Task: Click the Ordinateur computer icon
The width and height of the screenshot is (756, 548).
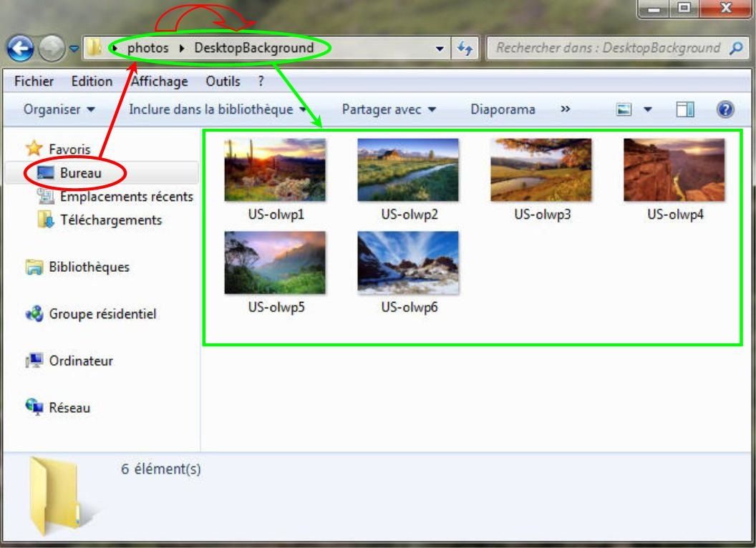Action: pyautogui.click(x=34, y=360)
